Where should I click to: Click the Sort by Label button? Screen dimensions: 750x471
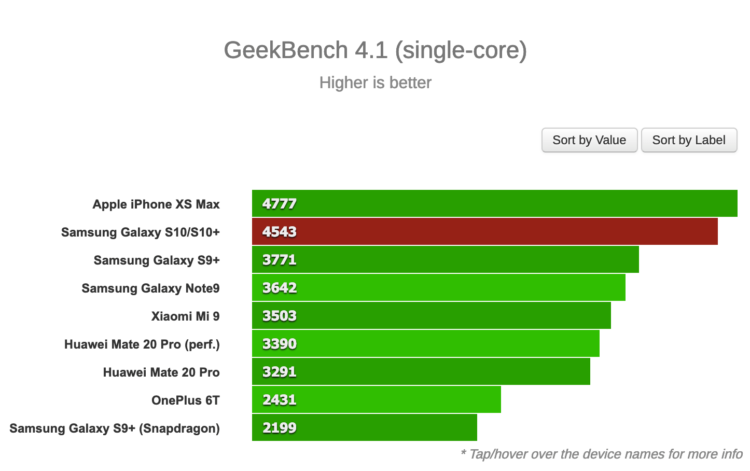pos(689,140)
